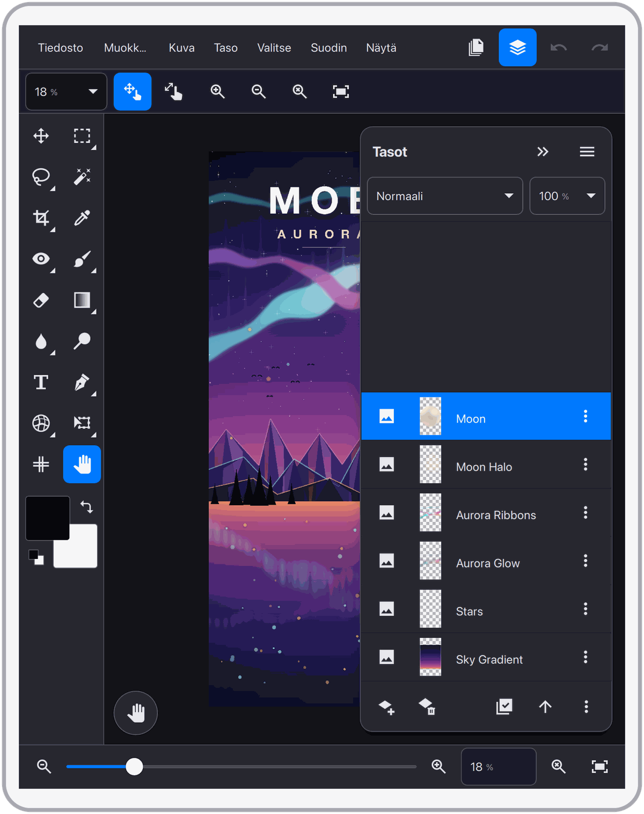Click the floating hand pan button
This screenshot has width=644, height=814.
coord(136,713)
